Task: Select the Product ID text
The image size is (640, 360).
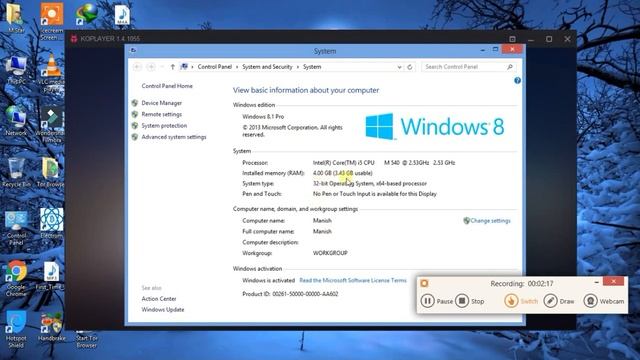Action: click(x=290, y=294)
